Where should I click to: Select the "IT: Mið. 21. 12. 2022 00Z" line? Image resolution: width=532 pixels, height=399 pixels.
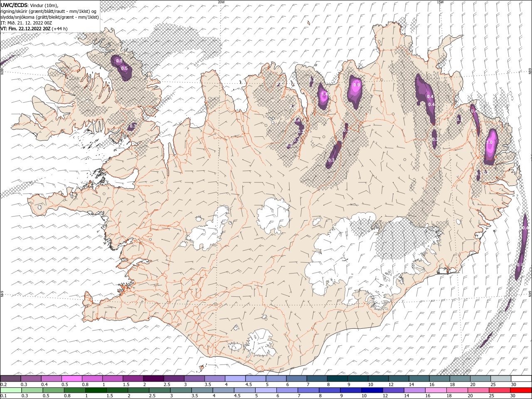[26, 23]
